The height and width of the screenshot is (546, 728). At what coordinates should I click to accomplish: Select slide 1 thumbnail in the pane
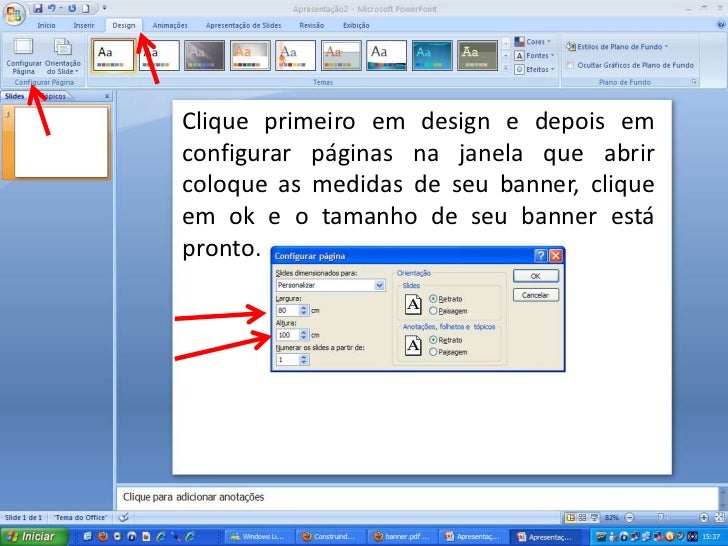[61, 142]
